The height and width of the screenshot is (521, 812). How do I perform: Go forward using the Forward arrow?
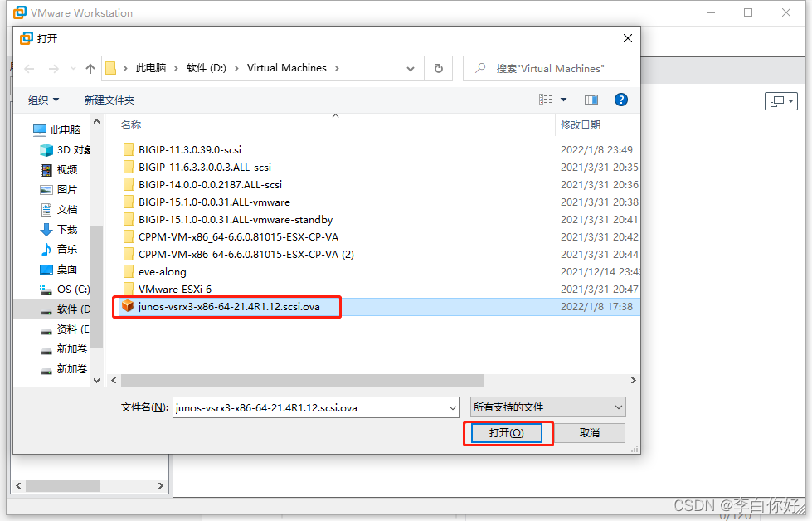tap(53, 68)
